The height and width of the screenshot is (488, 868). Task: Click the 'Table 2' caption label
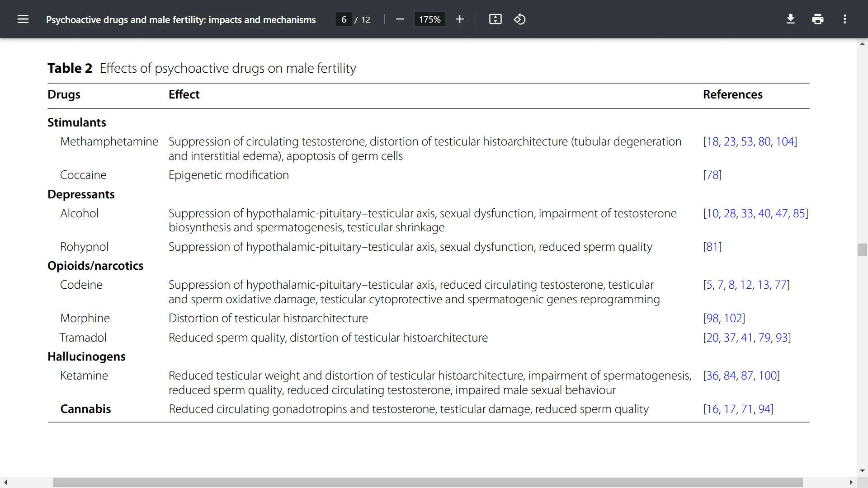[x=70, y=68]
